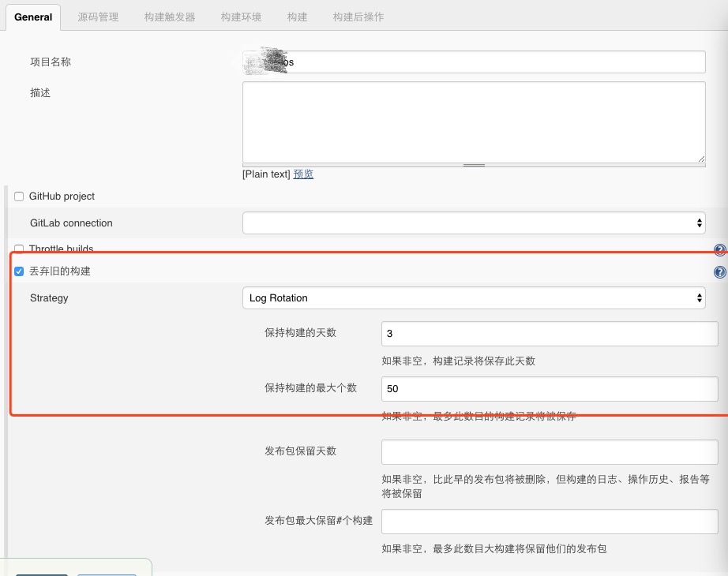
Task: Go to the 构建环境 tab
Action: (241, 17)
